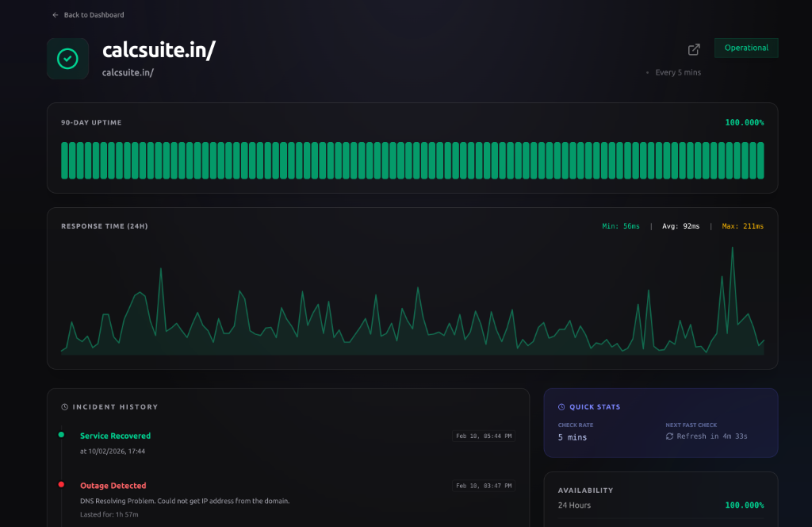Click the Operational status badge

746,48
